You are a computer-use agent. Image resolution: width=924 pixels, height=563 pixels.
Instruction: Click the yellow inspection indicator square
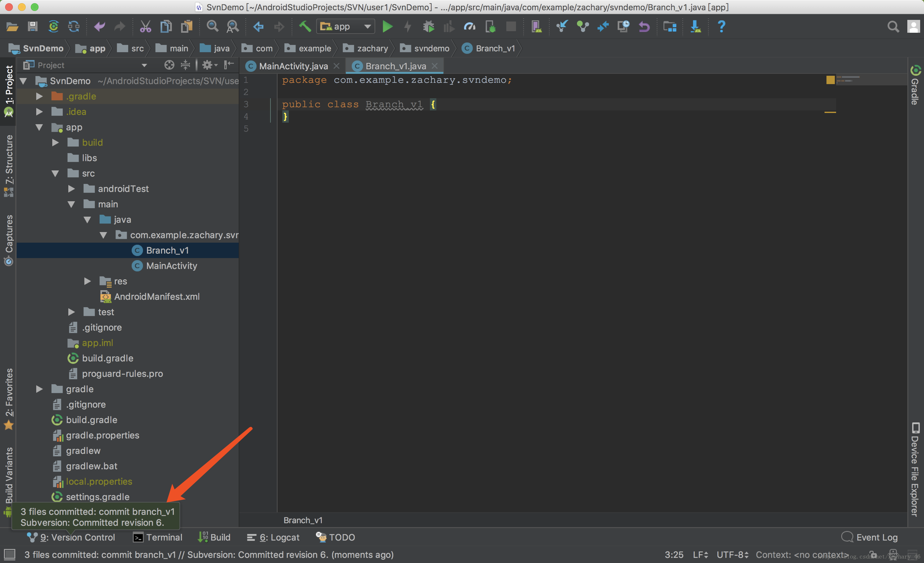[830, 80]
